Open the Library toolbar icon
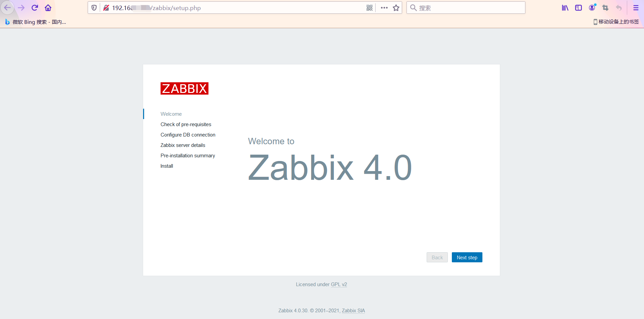644x319 pixels. click(x=565, y=7)
